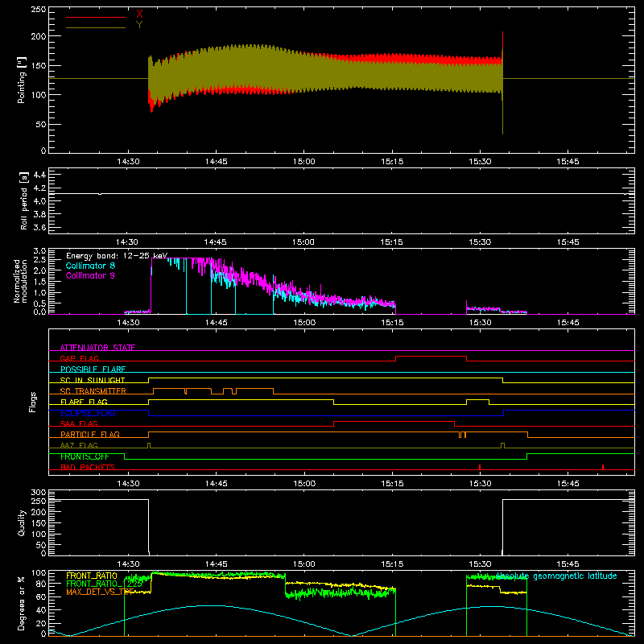Screen dimensions: 644x644
Task: Click the MAX_DET_VS_TOT legend entry
Action: point(100,592)
